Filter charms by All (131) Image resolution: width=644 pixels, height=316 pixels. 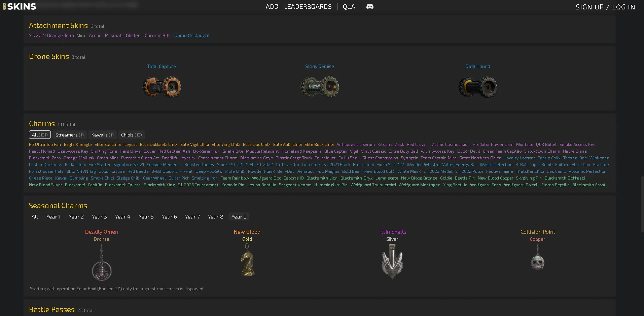point(40,135)
